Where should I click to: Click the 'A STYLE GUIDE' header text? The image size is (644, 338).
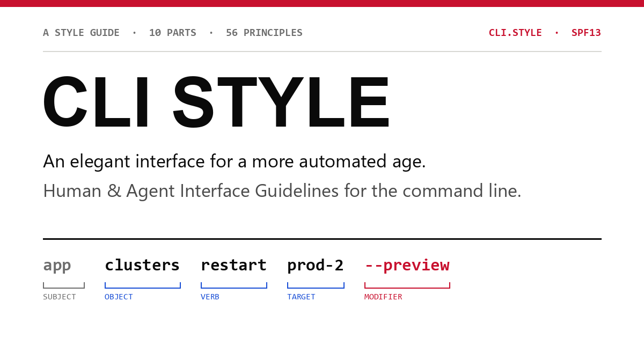(81, 33)
